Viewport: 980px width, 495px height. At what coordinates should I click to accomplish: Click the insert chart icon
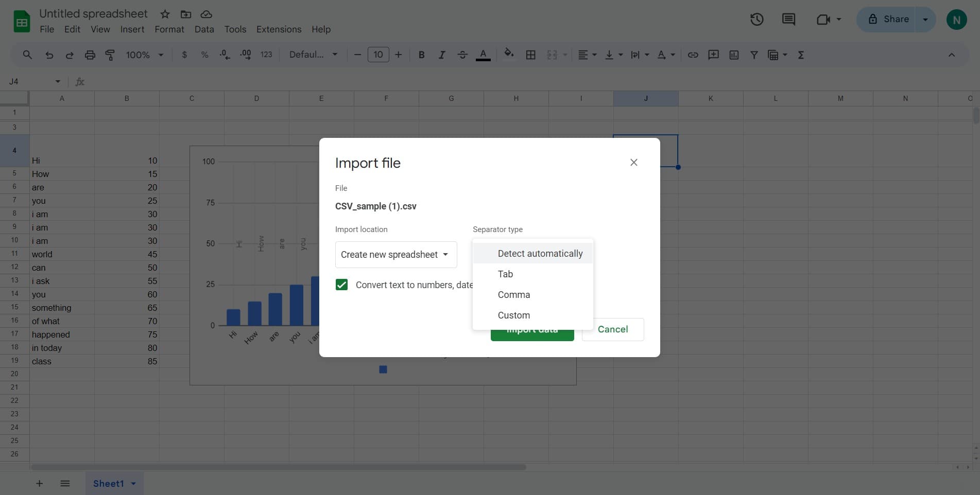734,55
